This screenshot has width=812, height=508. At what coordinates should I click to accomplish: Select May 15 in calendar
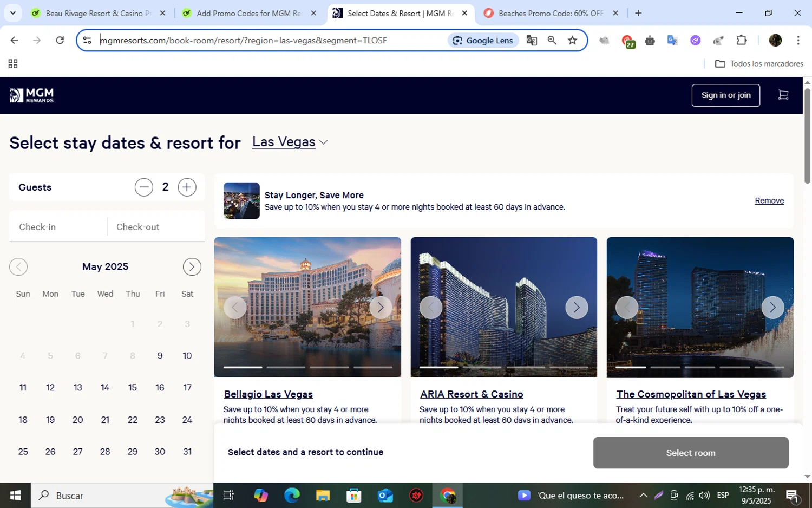click(x=133, y=388)
